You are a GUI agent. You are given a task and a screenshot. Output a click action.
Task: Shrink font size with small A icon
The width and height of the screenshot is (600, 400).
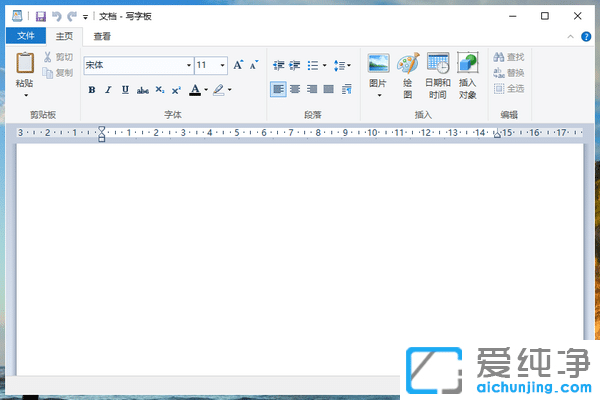[254, 65]
